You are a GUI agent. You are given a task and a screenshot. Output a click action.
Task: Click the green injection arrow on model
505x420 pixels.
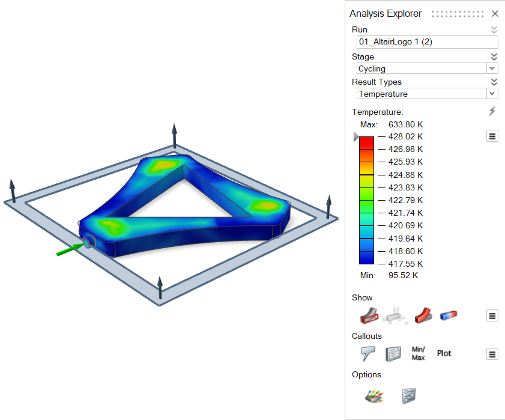(x=69, y=250)
